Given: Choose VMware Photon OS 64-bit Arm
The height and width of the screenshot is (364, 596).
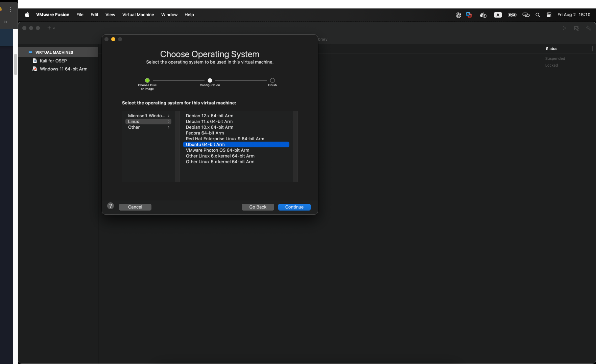Looking at the screenshot, I should tap(236, 150).
